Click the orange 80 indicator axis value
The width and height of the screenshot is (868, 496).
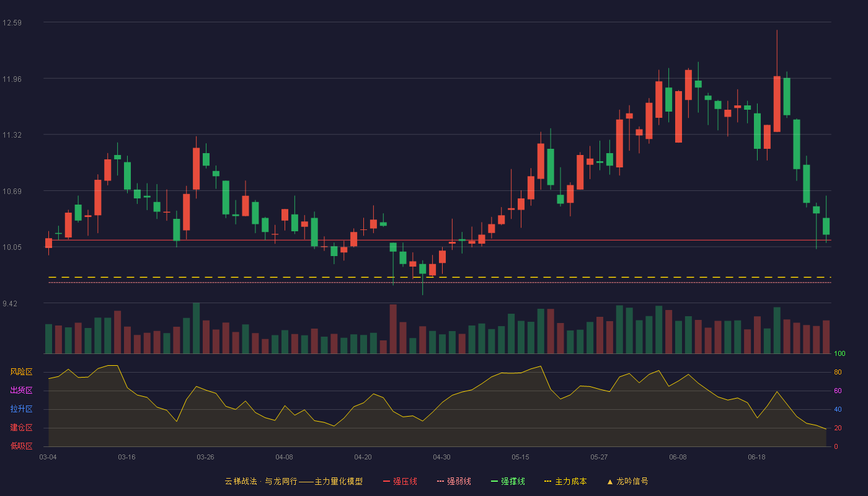[838, 373]
